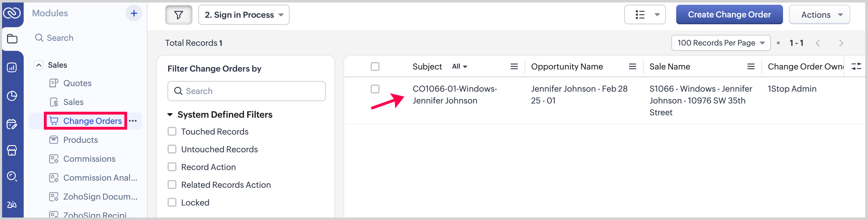Image resolution: width=868 pixels, height=220 pixels.
Task: Click the Create Change Order button
Action: [x=729, y=15]
